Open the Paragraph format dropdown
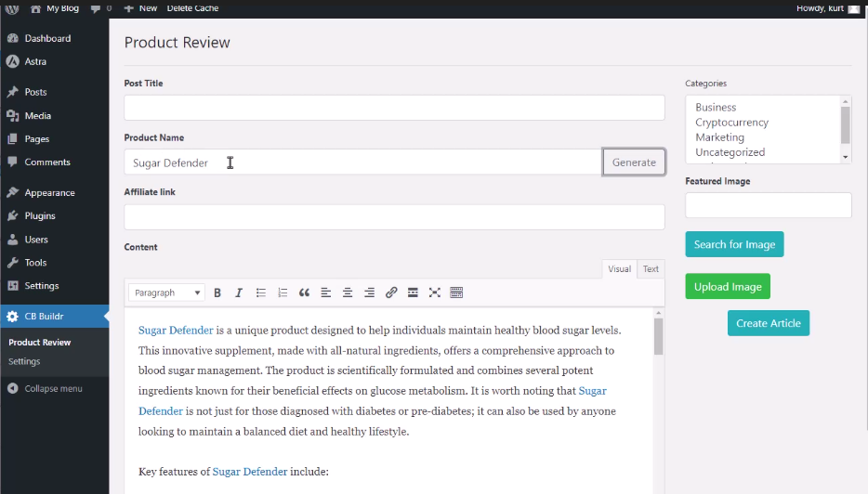The width and height of the screenshot is (868, 494). pos(166,292)
